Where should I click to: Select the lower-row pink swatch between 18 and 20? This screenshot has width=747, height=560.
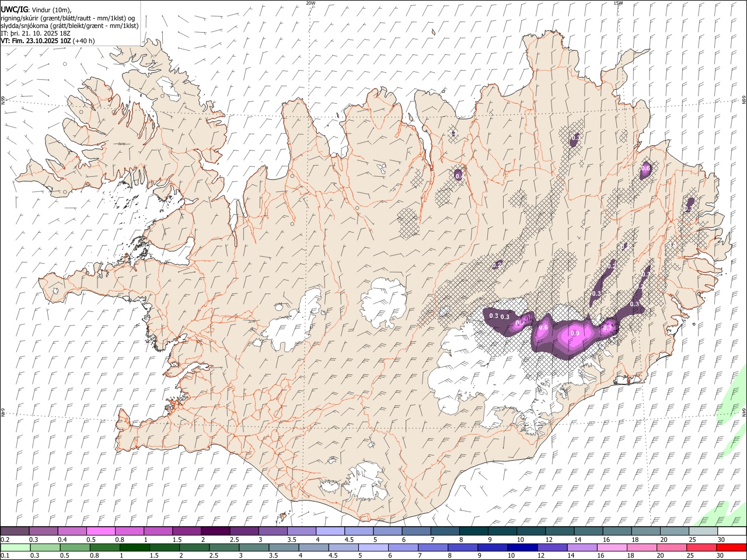click(643, 547)
